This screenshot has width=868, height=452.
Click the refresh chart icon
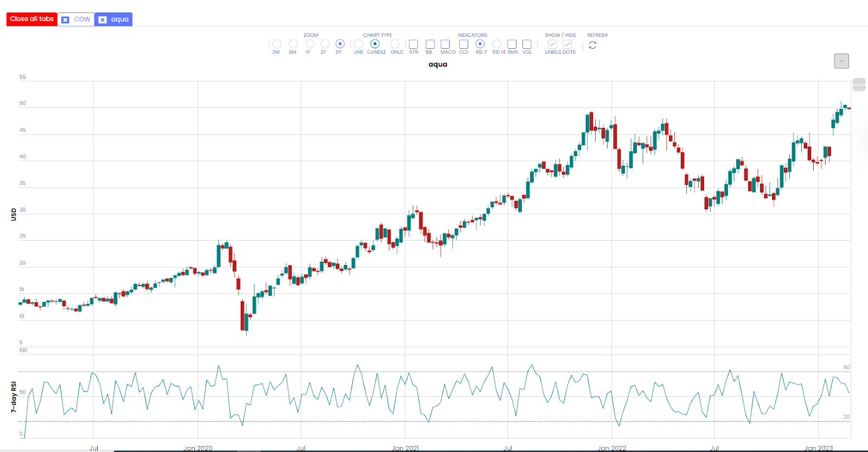click(592, 45)
